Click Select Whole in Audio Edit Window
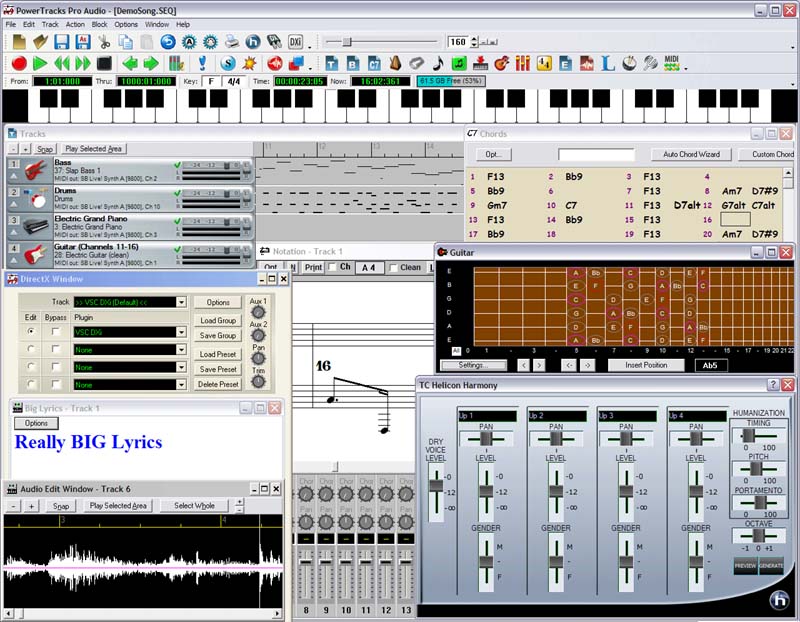The height and width of the screenshot is (622, 800). 194,506
